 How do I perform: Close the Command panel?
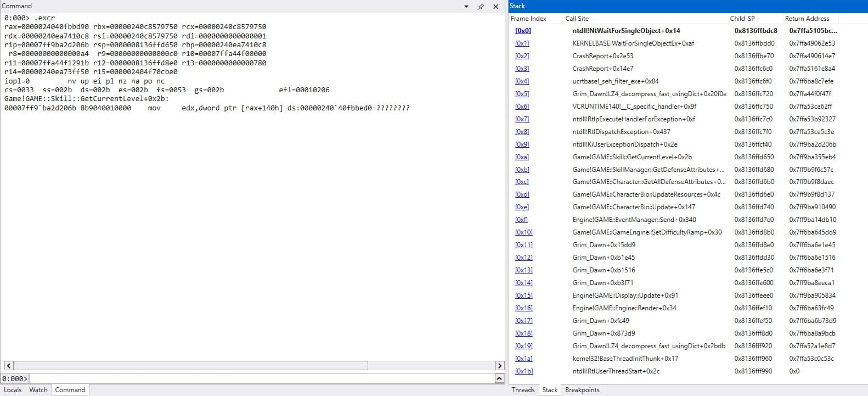click(495, 7)
